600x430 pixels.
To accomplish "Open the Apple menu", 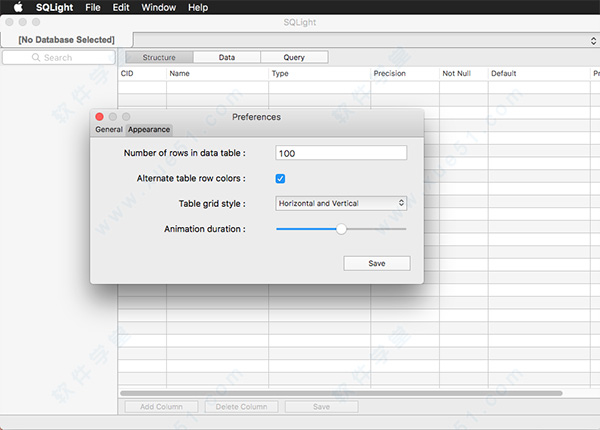I will [x=18, y=7].
